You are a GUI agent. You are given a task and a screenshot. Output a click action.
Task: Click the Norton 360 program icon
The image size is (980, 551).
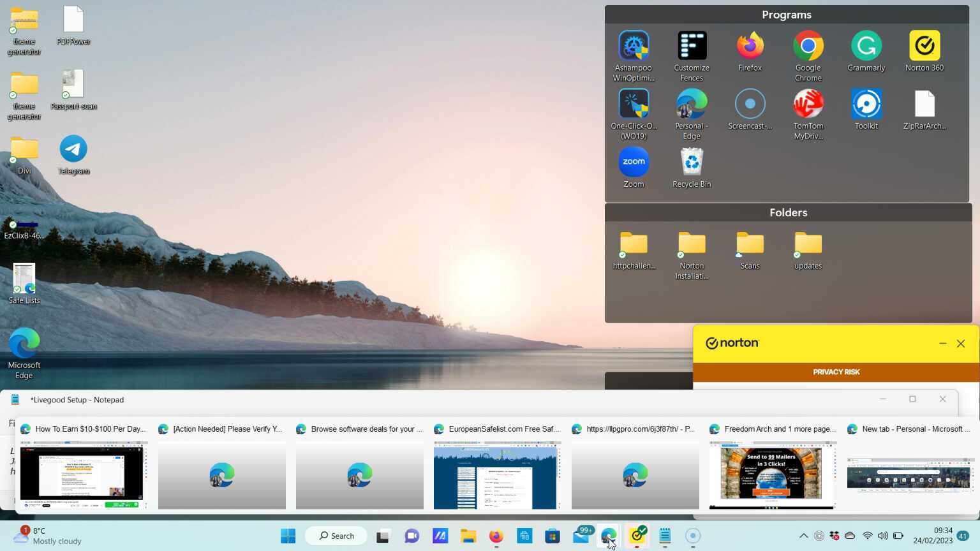[924, 47]
